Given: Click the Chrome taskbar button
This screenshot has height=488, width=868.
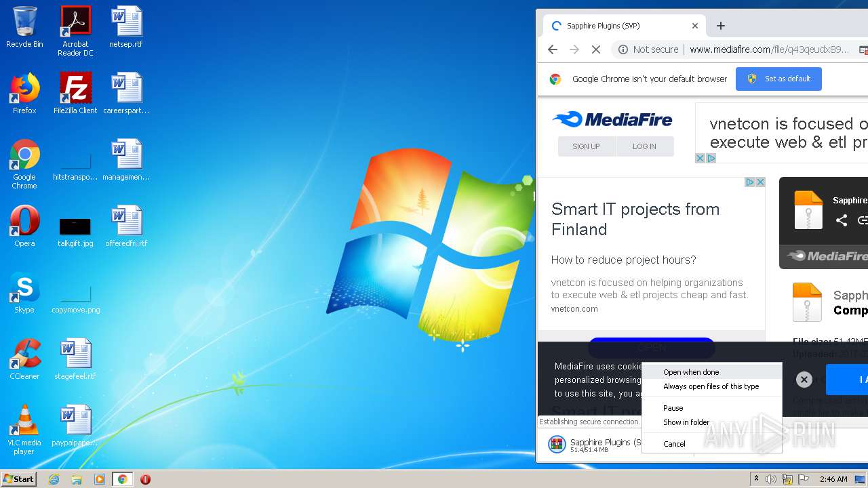Looking at the screenshot, I should tap(123, 479).
